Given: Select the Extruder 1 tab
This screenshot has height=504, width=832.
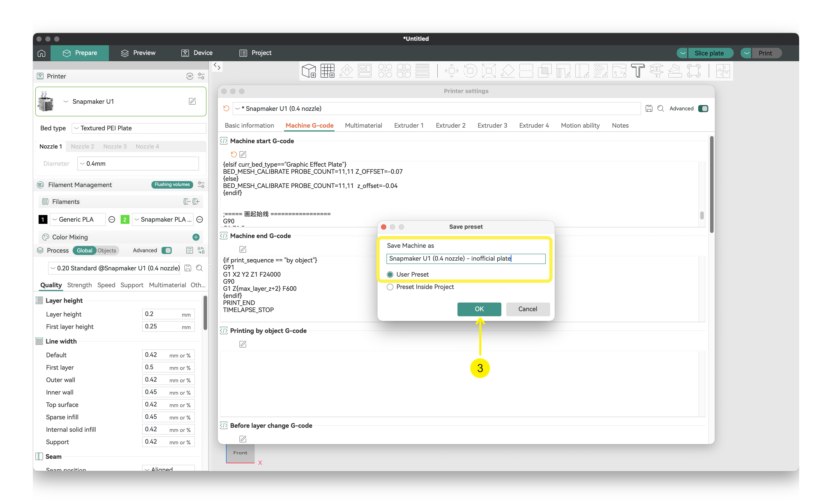Looking at the screenshot, I should tap(408, 126).
